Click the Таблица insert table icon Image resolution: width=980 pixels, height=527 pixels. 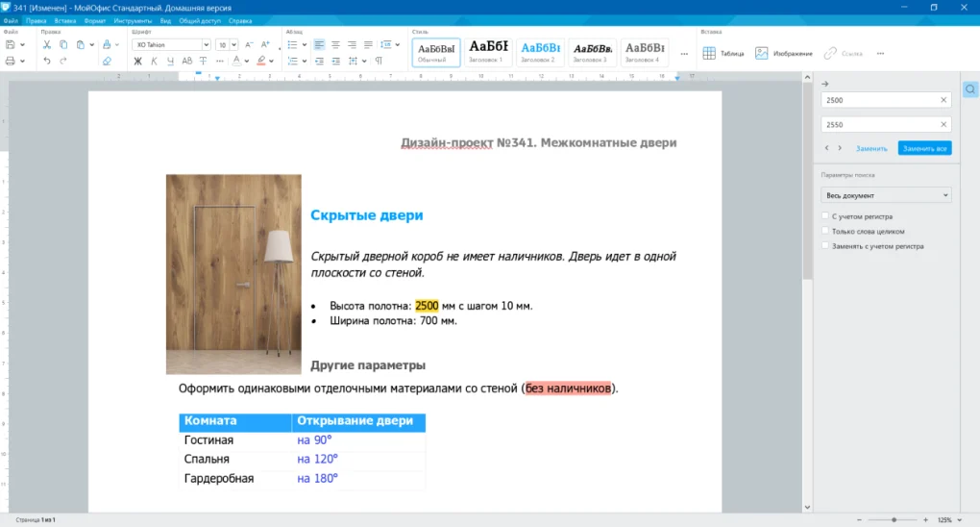(x=723, y=53)
